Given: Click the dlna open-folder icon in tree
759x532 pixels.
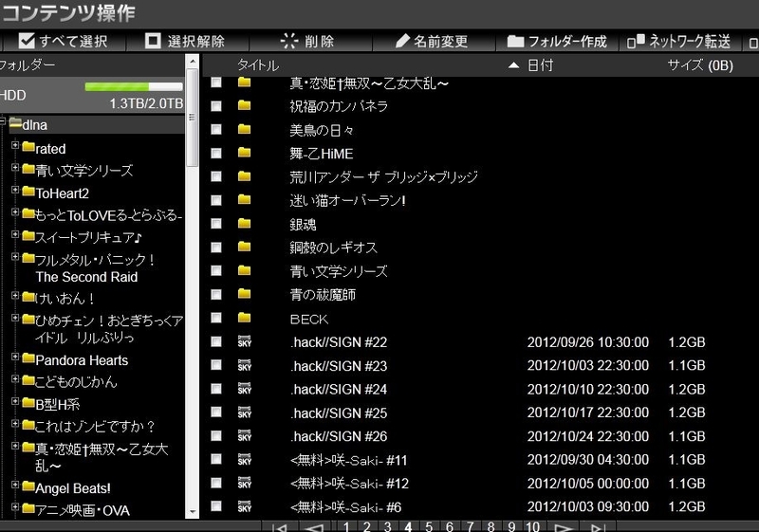Looking at the screenshot, I should [x=16, y=124].
